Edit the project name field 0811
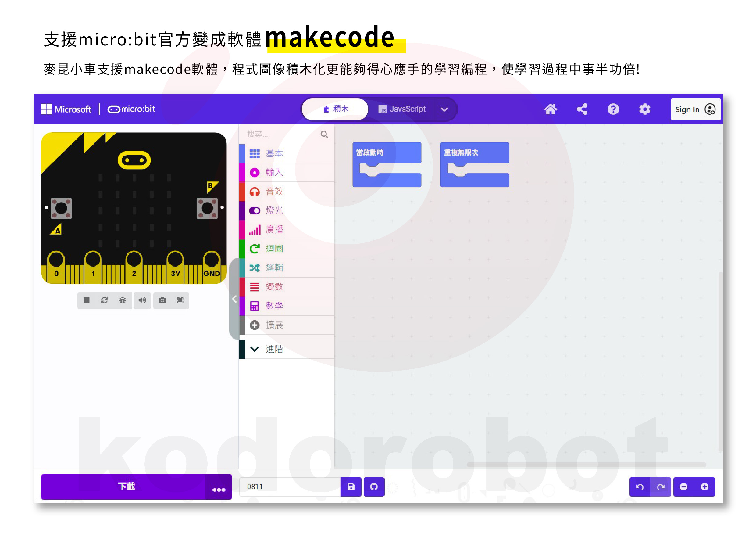Image resolution: width=756 pixels, height=535 pixels. [x=291, y=486]
